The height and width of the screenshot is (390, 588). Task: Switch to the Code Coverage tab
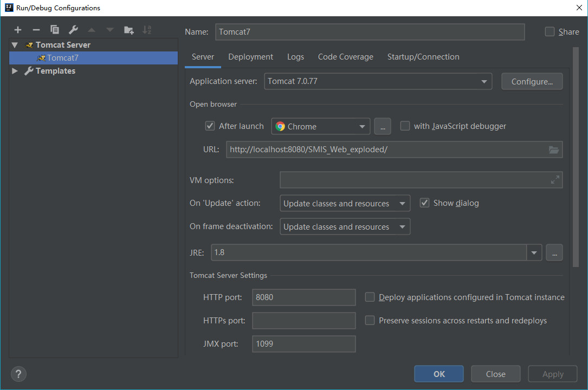pos(345,57)
